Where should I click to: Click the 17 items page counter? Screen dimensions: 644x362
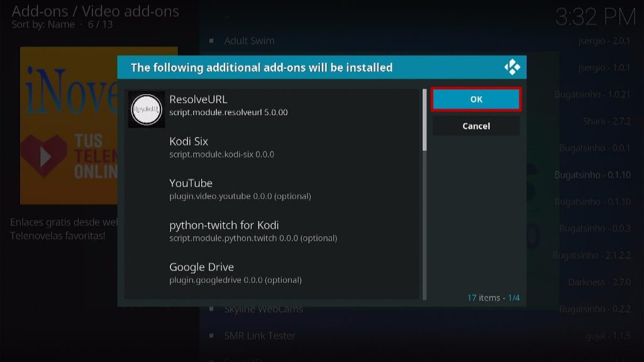493,297
